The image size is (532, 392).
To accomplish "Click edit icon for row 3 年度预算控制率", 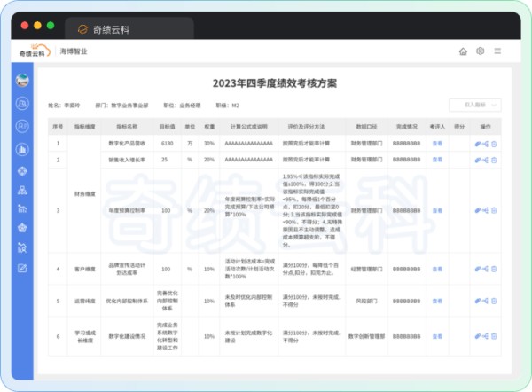I will (x=478, y=211).
